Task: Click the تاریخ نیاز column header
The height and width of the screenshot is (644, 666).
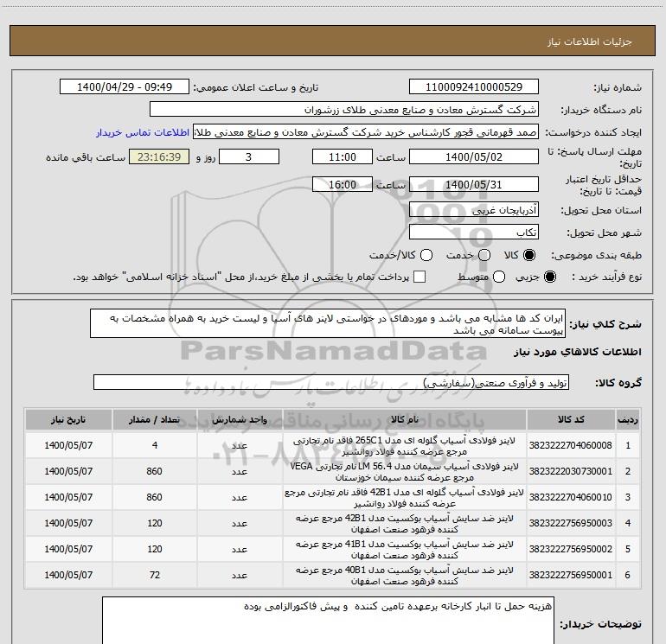Action: pyautogui.click(x=68, y=419)
